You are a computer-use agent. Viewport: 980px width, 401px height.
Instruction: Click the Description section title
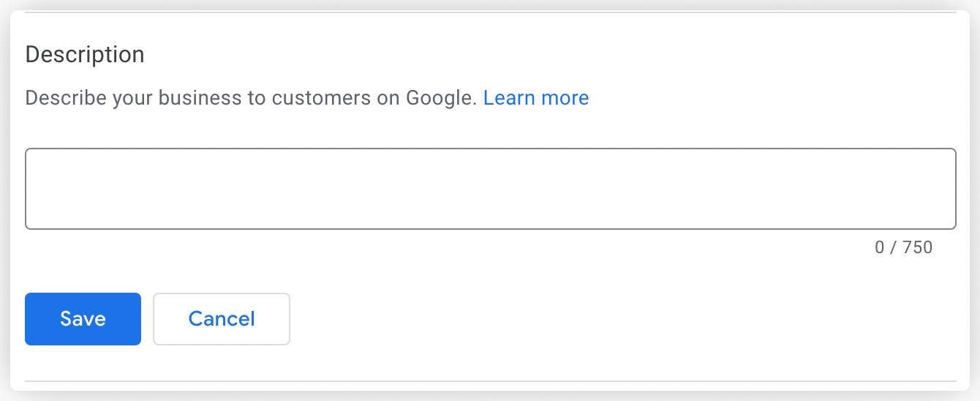coord(85,55)
